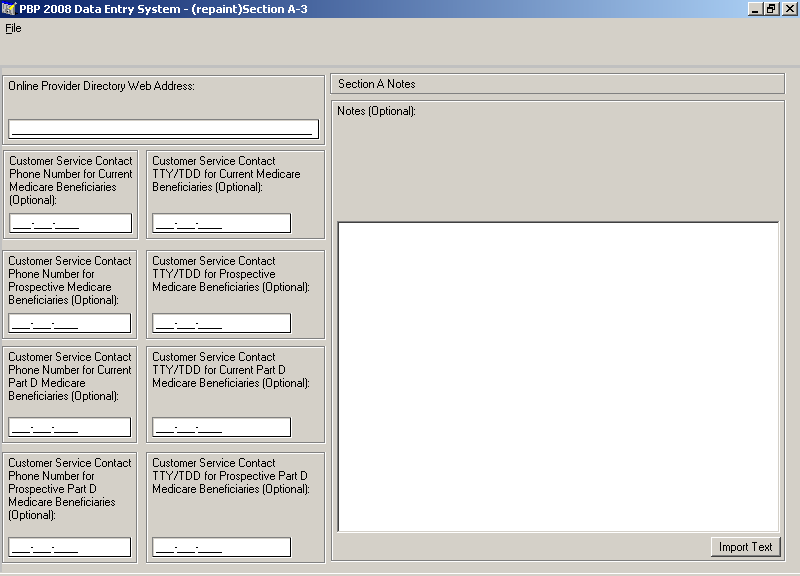
Task: Open the File menu
Action: pyautogui.click(x=13, y=29)
